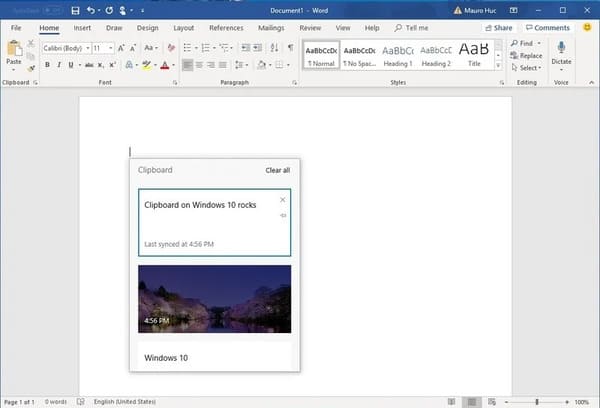Switch to the Review tab

(310, 28)
